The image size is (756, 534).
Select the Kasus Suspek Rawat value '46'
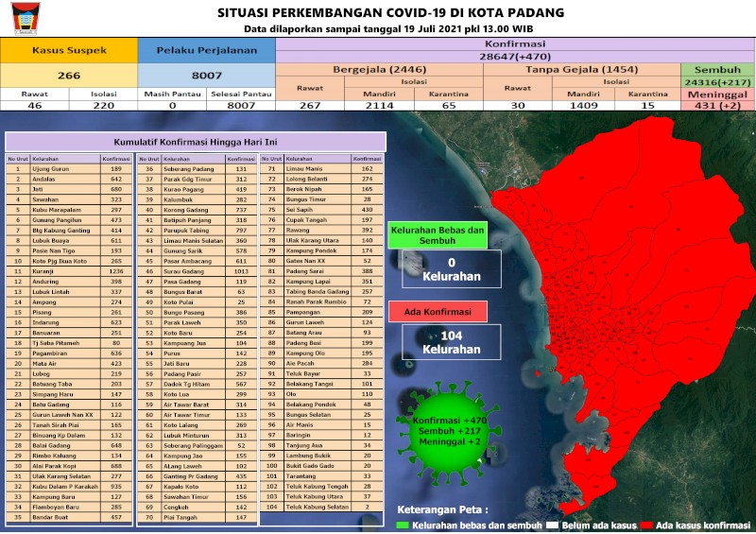coord(35,105)
